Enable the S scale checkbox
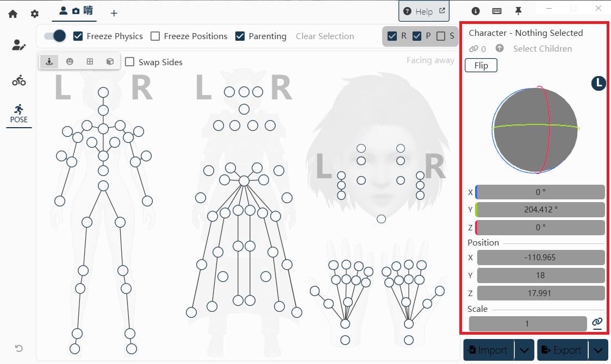611x364 pixels. (x=441, y=36)
